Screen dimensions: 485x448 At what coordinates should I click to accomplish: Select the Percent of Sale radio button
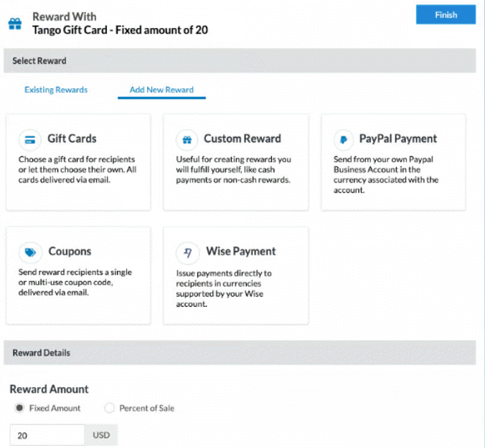[x=109, y=408]
